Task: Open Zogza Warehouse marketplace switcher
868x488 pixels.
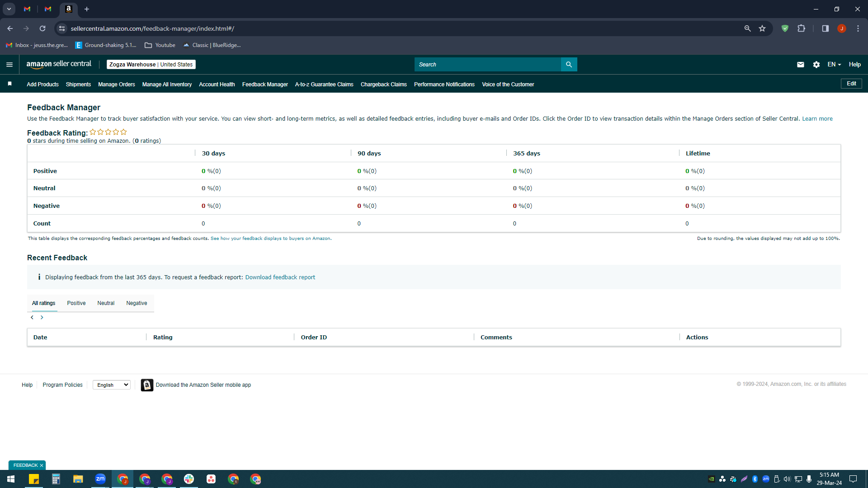Action: (151, 65)
